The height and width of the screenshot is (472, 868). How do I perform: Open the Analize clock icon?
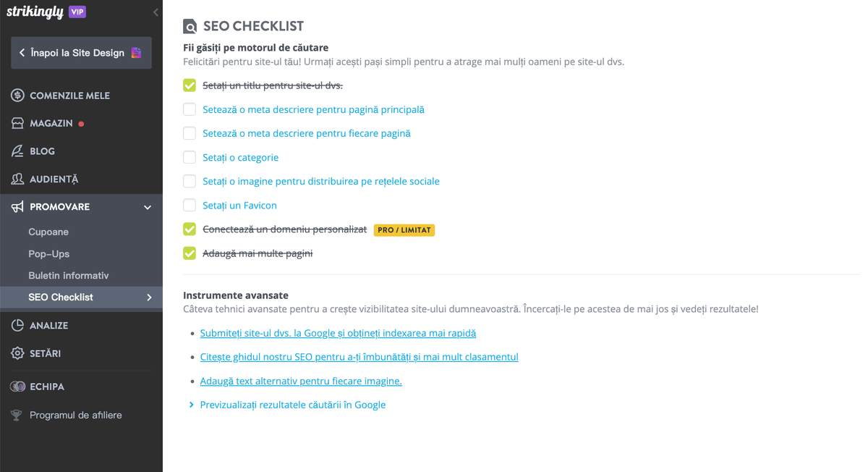[x=16, y=325]
